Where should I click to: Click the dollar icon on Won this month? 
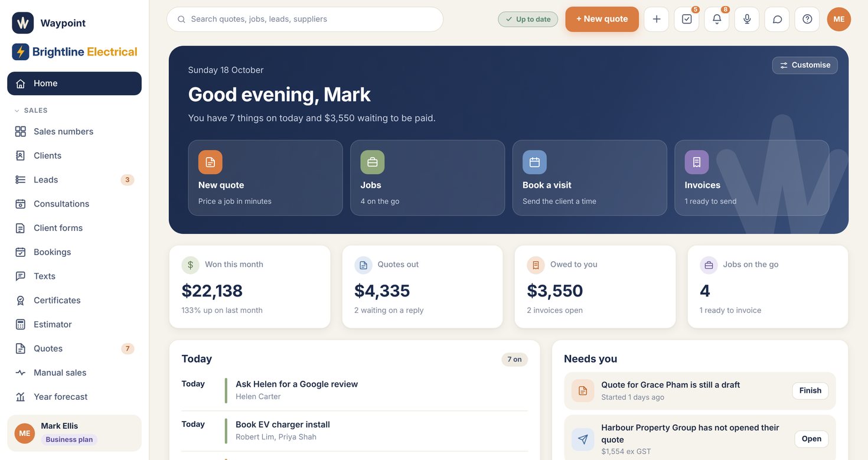(190, 265)
